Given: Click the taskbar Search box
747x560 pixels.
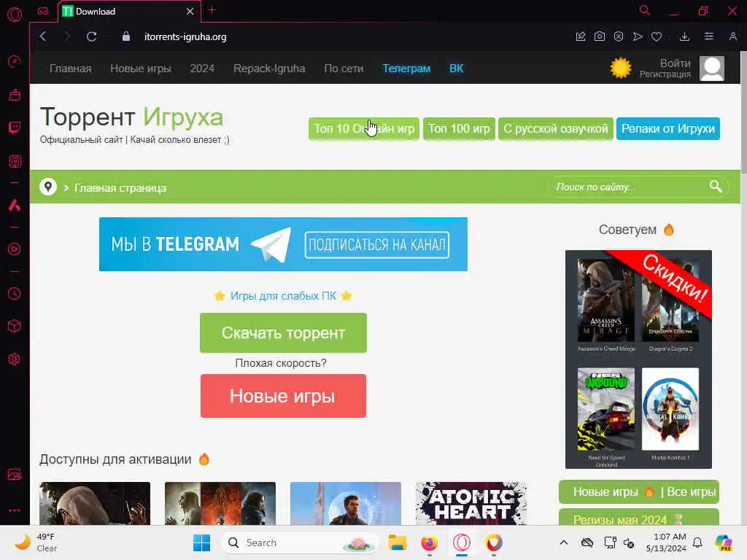Looking at the screenshot, I should (x=299, y=542).
